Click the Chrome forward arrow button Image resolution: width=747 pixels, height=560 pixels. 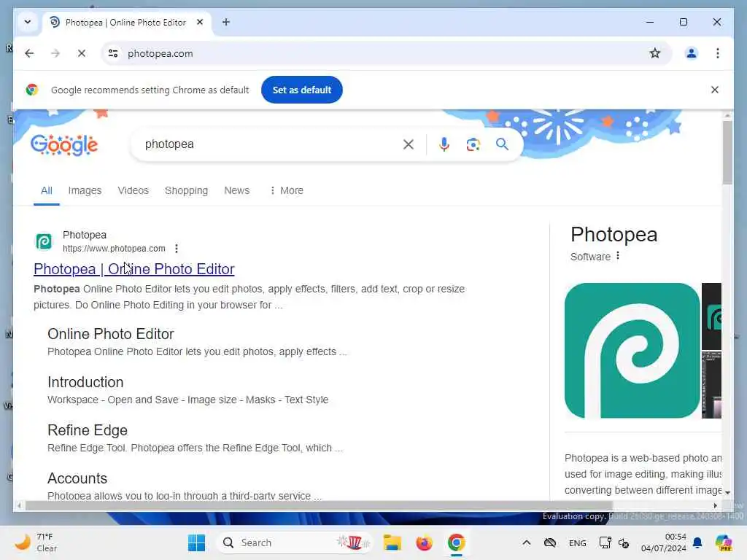click(x=55, y=53)
